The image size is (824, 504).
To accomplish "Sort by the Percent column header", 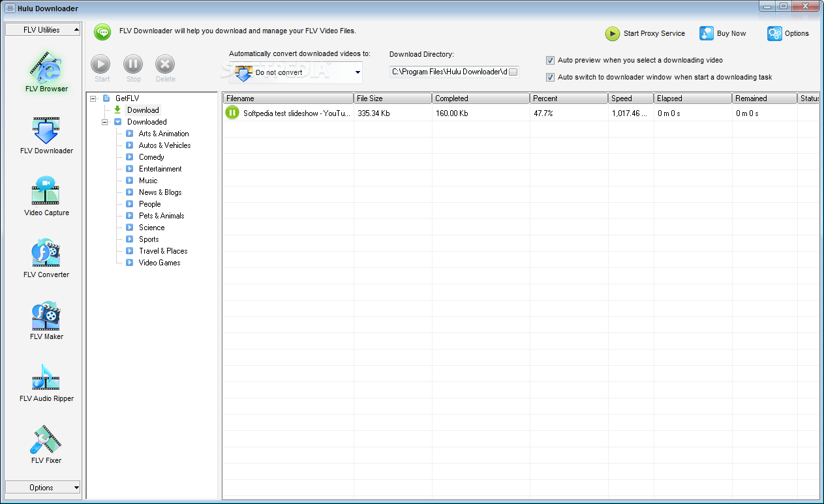I will (x=569, y=98).
